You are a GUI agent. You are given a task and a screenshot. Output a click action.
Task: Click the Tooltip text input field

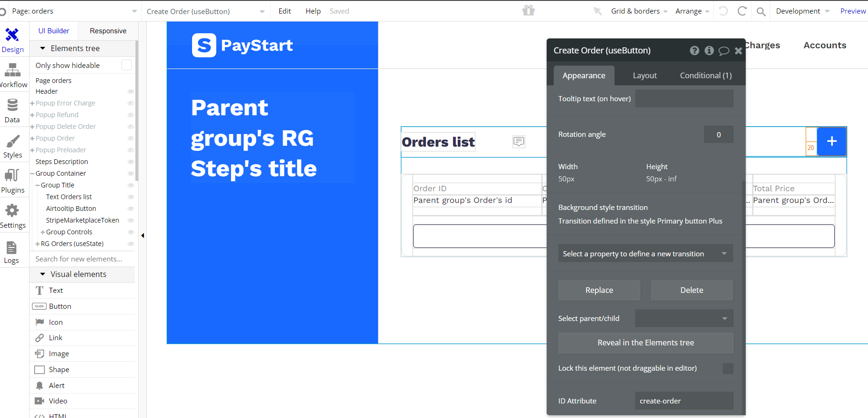(684, 98)
